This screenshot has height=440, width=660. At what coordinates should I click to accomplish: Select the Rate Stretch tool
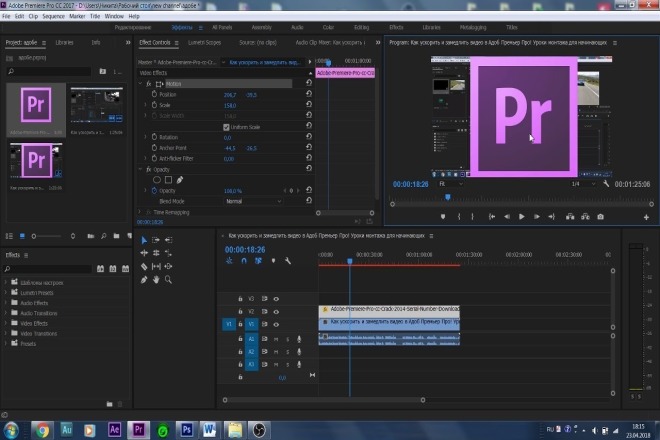(168, 253)
